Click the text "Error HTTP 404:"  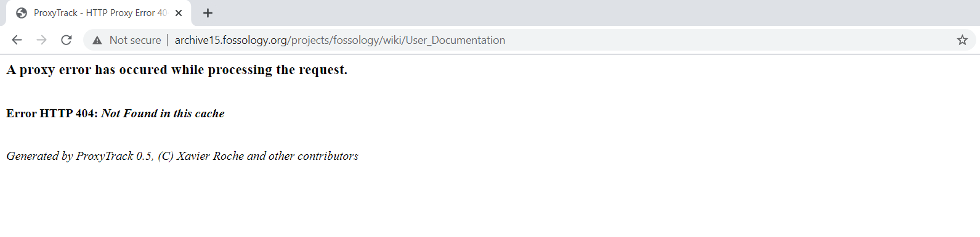click(52, 114)
